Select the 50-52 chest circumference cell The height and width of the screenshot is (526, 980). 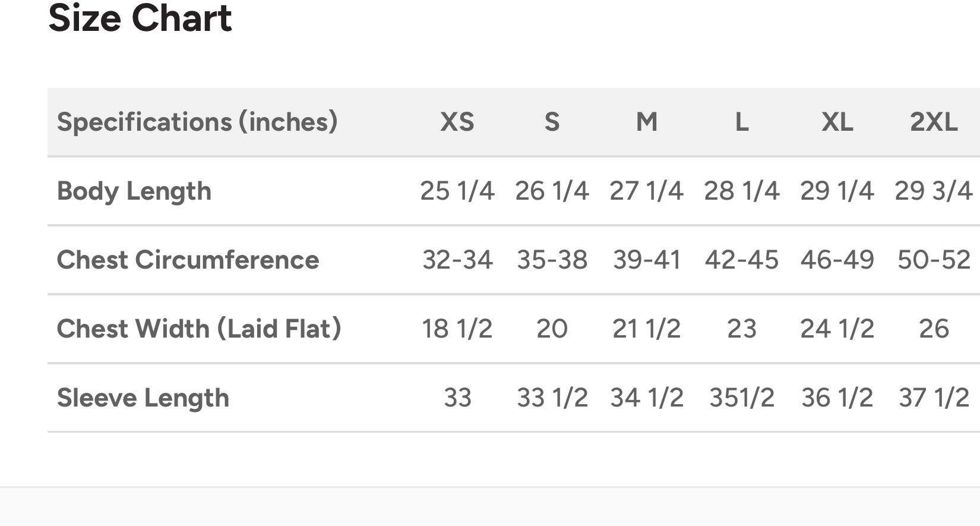tap(934, 260)
